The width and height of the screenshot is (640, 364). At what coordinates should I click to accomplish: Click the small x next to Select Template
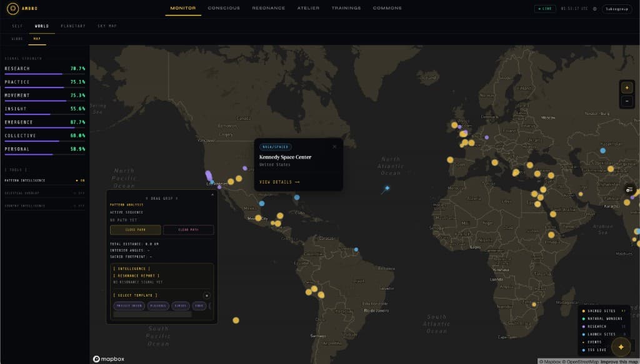click(x=206, y=295)
